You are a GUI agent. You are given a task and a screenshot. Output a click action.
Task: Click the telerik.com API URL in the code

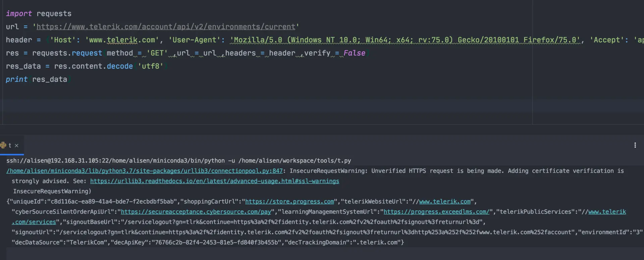[x=166, y=26]
